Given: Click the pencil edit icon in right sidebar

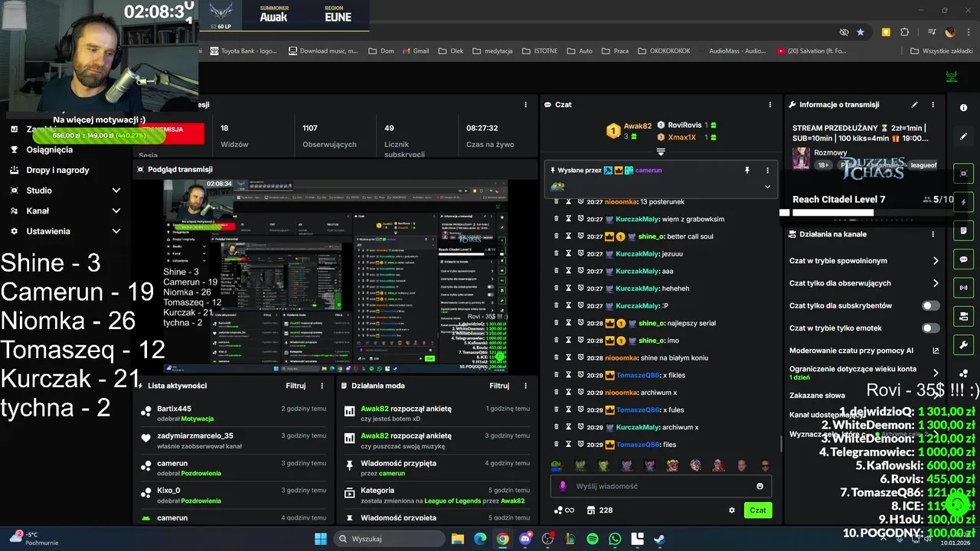Looking at the screenshot, I should (963, 136).
